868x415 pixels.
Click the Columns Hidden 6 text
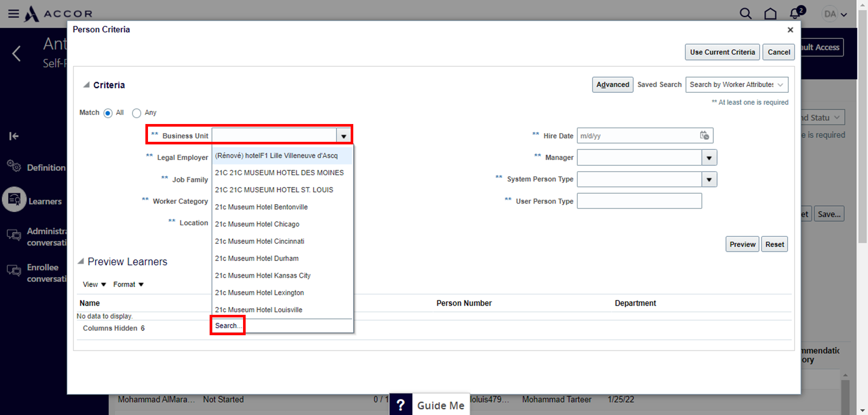[114, 328]
